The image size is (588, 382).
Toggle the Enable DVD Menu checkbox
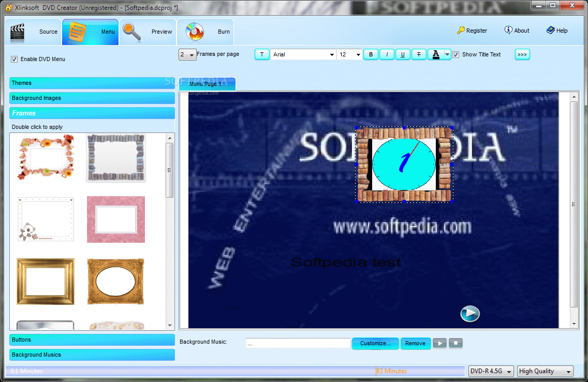pos(14,59)
